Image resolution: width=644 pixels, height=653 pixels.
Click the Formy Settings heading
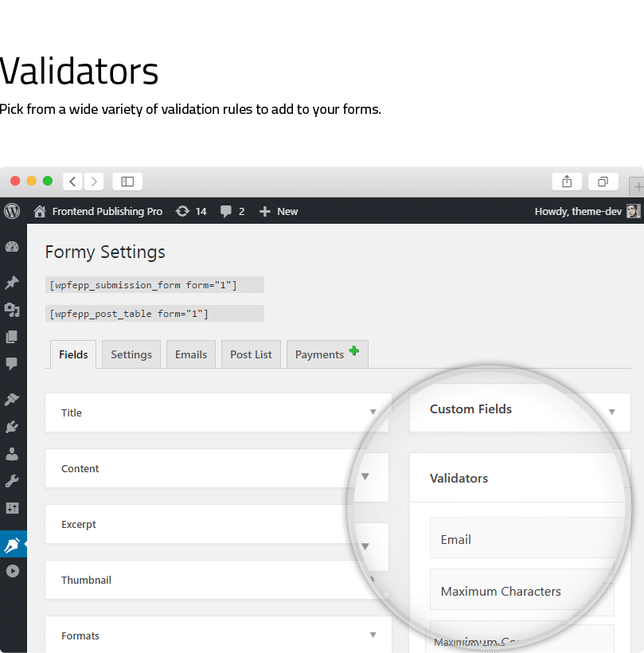(x=105, y=252)
